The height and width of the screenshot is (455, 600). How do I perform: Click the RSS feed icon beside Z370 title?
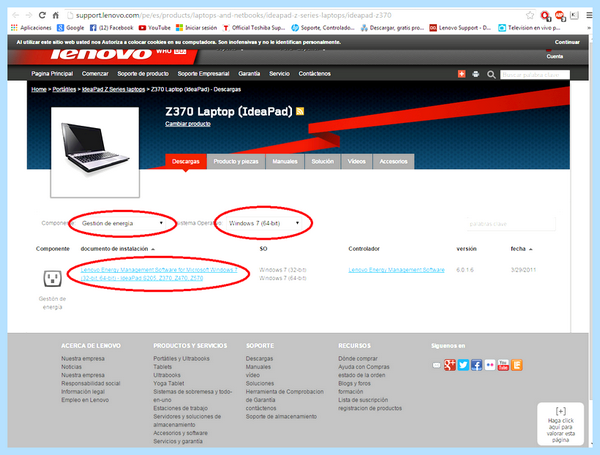(x=300, y=111)
